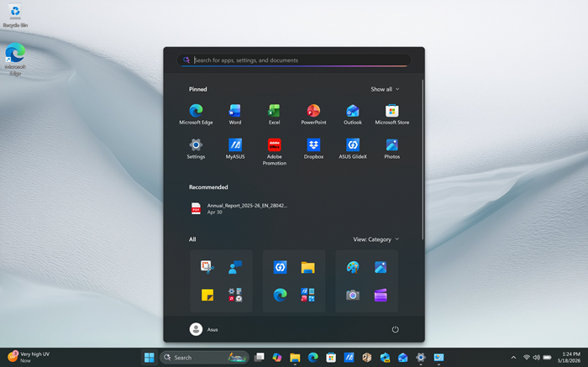
Task: Open the GlideX icon in the All category group
Action: [280, 267]
